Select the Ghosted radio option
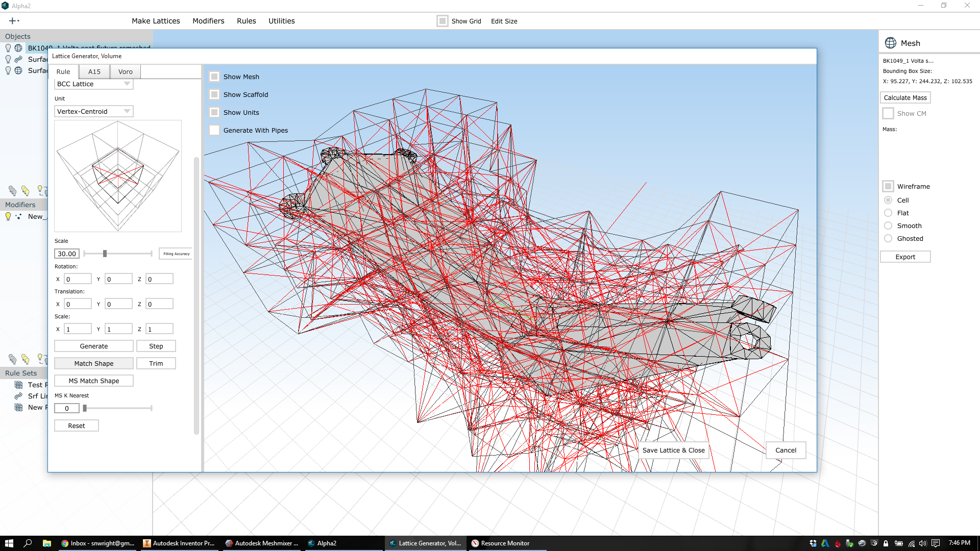Screen dimensions: 980x551 coord(888,238)
